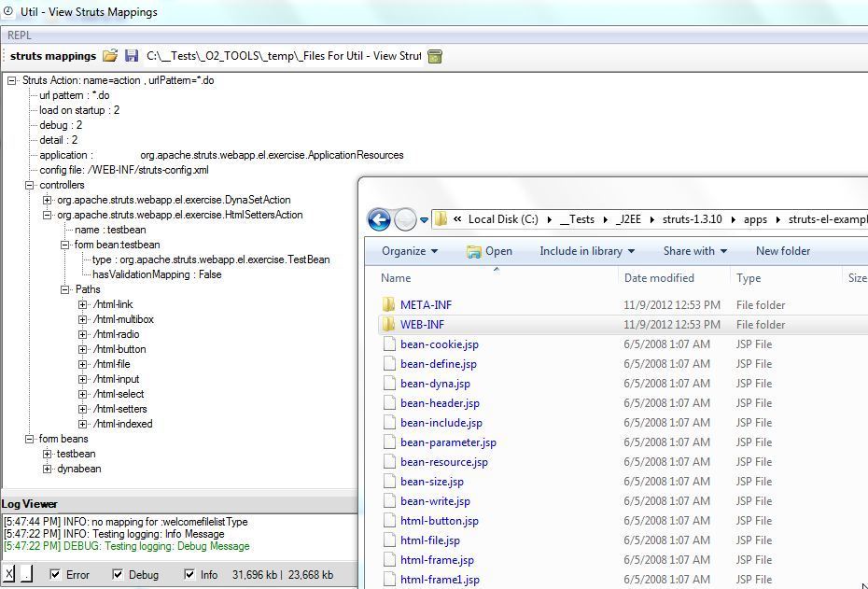Viewport: 868px width, 589px height.
Task: Click the Explorer back arrow button
Action: pos(379,219)
